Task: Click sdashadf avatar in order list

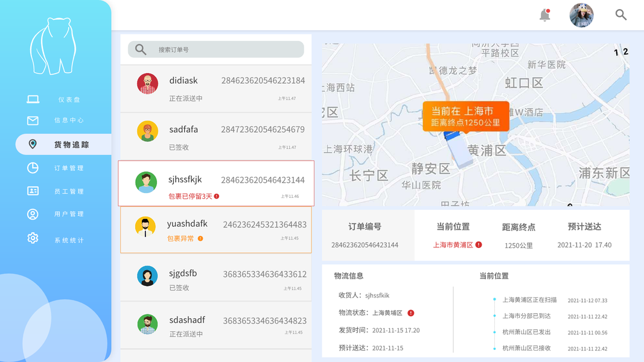Action: tap(147, 324)
